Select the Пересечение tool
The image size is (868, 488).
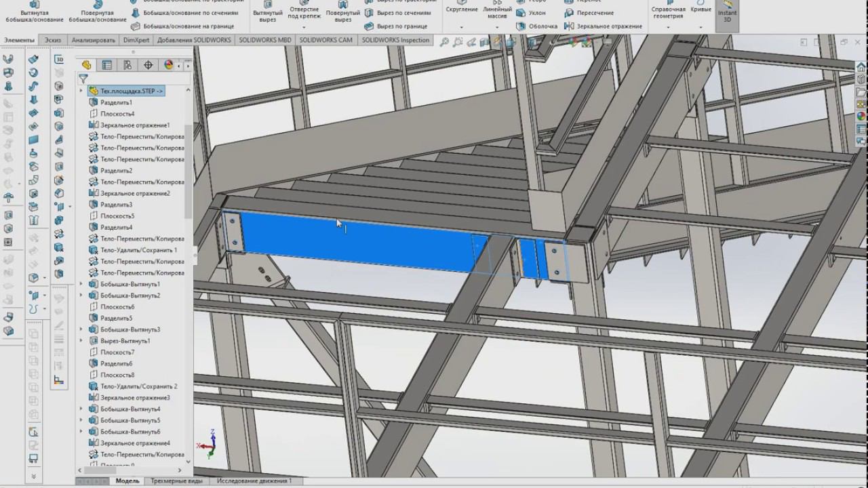pos(589,13)
